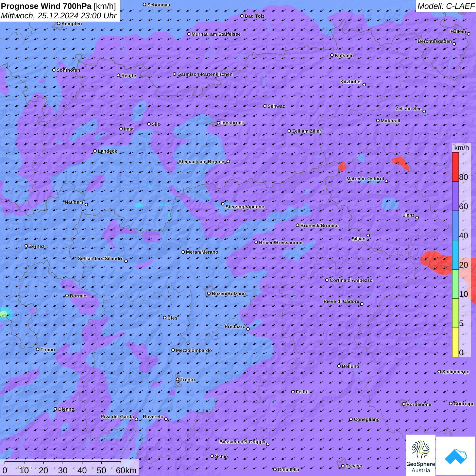Select the red 80 km/h legend color
476x476 pixels.
pyautogui.click(x=455, y=167)
